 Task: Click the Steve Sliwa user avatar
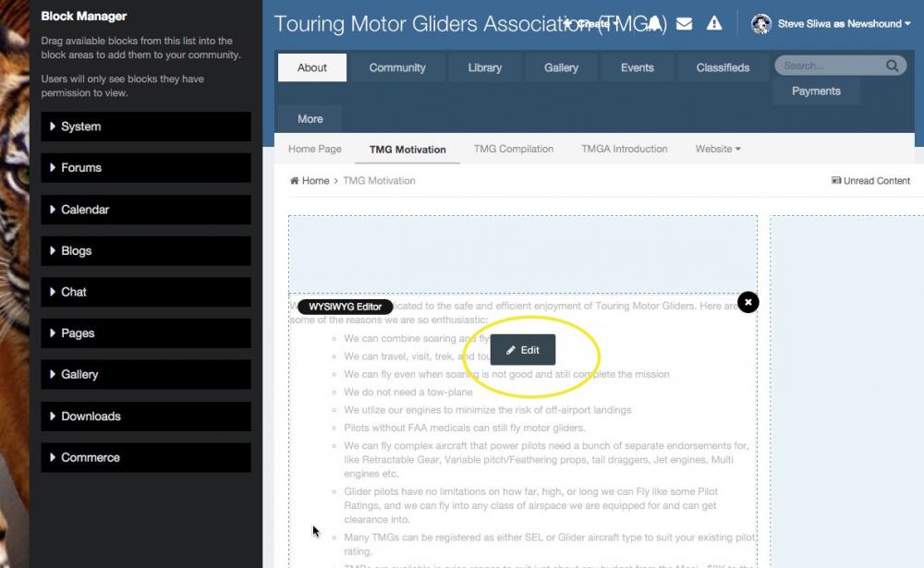coord(761,24)
